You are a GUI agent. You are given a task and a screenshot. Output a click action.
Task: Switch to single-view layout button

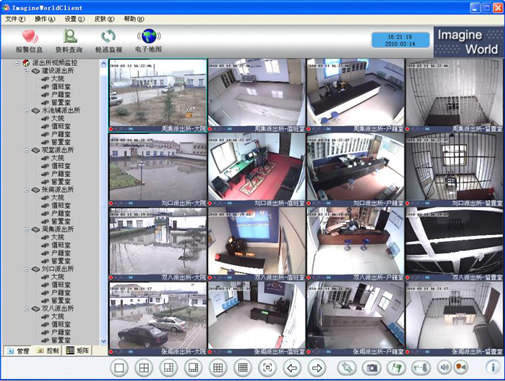point(119,368)
